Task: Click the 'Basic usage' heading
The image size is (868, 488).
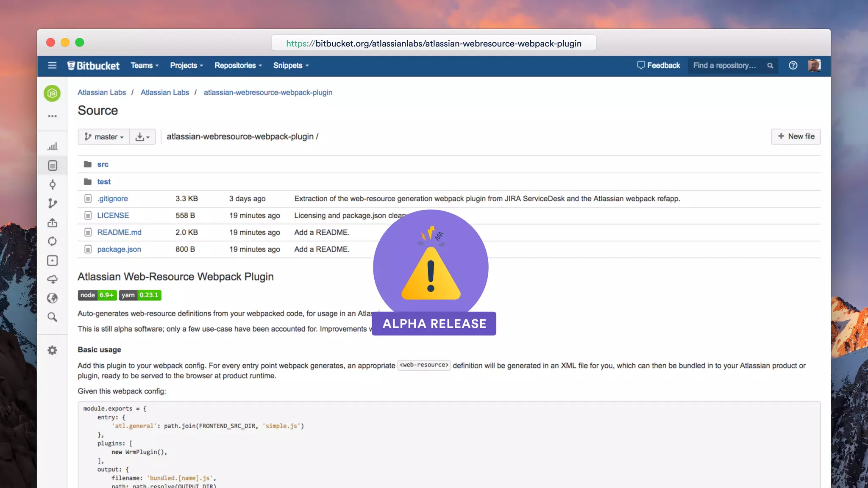Action: (x=99, y=349)
